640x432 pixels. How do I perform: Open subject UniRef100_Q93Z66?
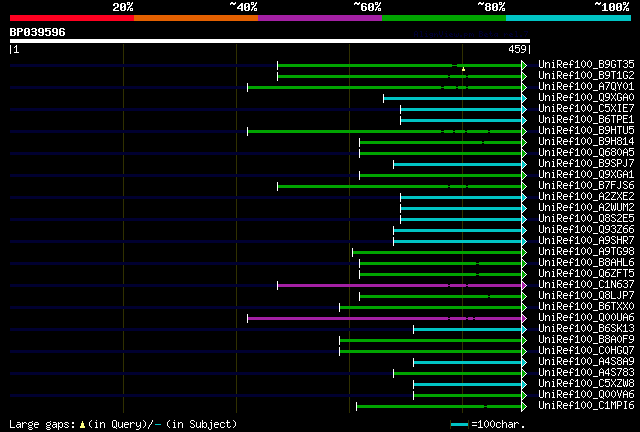coord(586,229)
